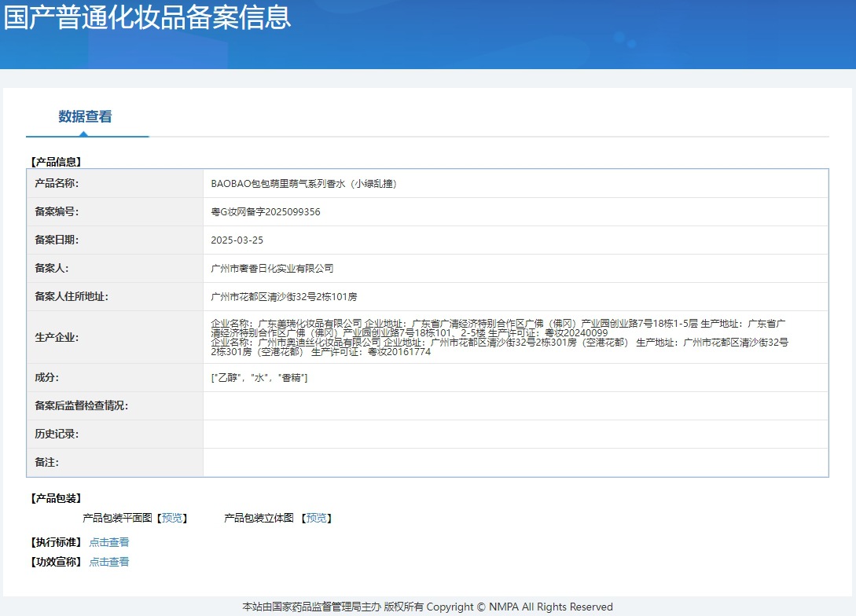Click the 备案日期 row label
This screenshot has width=856, height=616.
tap(57, 240)
